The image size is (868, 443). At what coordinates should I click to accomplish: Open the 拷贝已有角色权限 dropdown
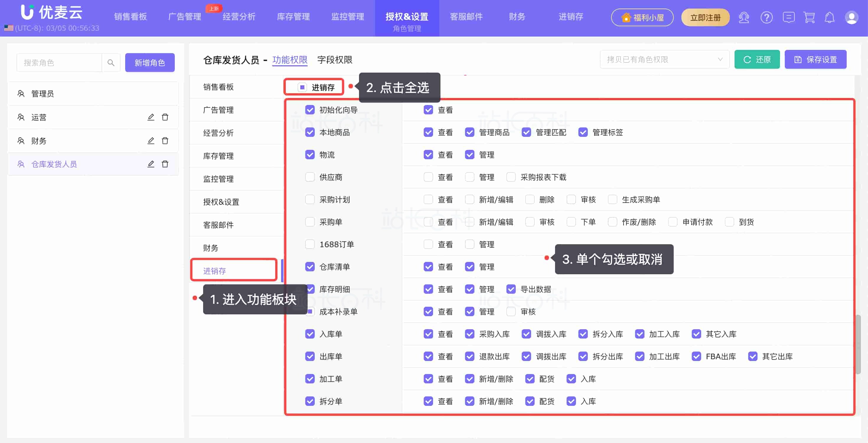(664, 60)
